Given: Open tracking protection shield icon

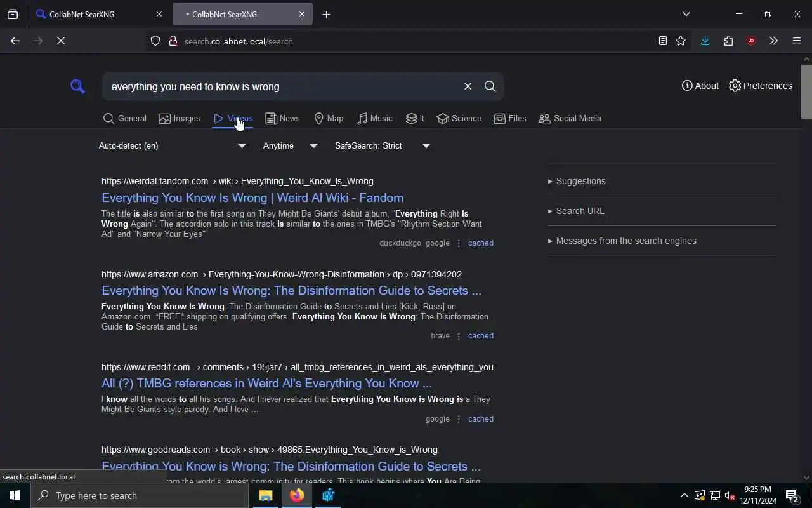Looking at the screenshot, I should click(x=155, y=41).
